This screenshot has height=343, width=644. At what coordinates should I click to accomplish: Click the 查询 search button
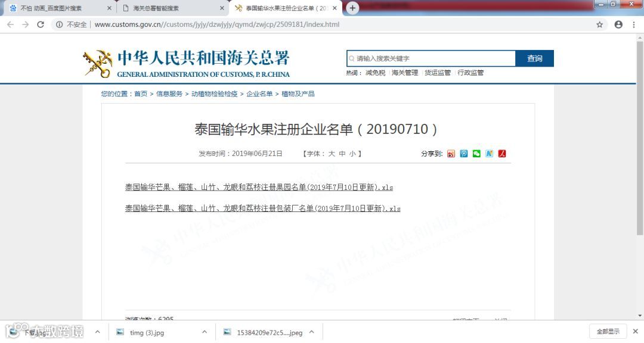point(534,58)
